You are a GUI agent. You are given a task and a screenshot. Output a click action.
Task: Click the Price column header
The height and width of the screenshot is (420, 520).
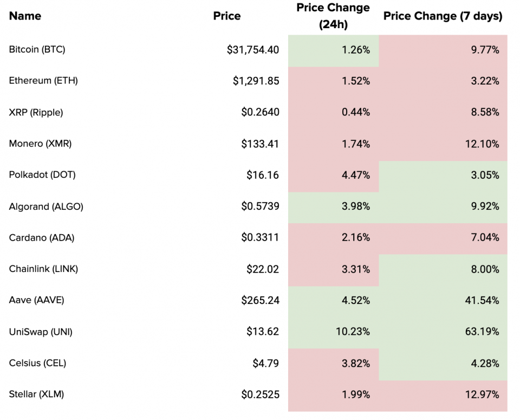[x=226, y=16]
